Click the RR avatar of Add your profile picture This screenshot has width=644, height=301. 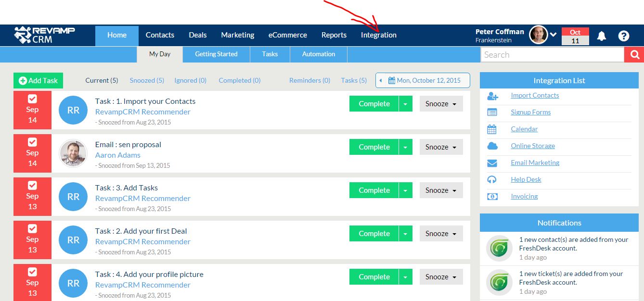pyautogui.click(x=73, y=283)
